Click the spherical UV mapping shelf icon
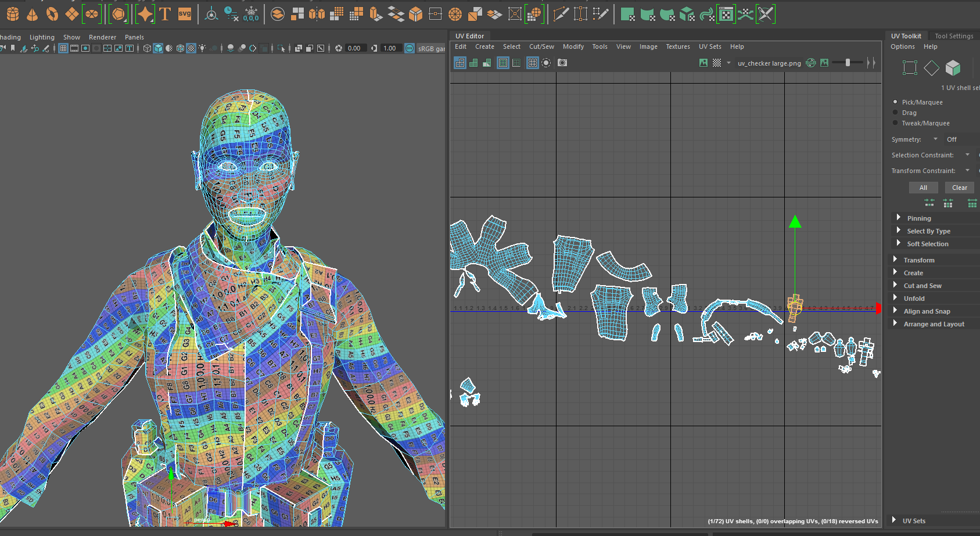 (x=667, y=14)
